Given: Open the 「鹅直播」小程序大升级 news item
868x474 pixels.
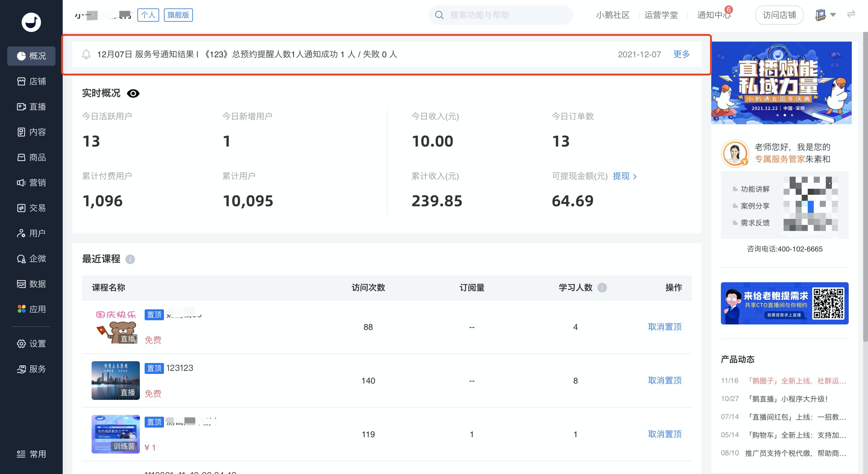Looking at the screenshot, I should click(x=787, y=399).
